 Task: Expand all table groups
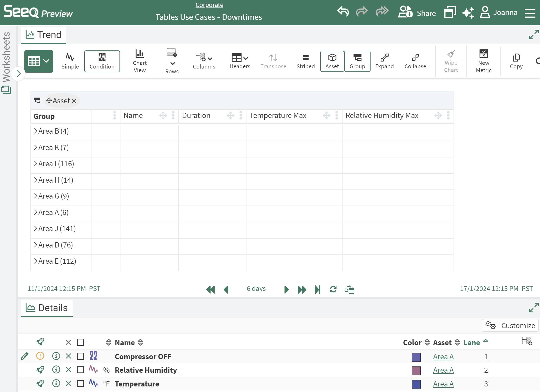pos(385,61)
